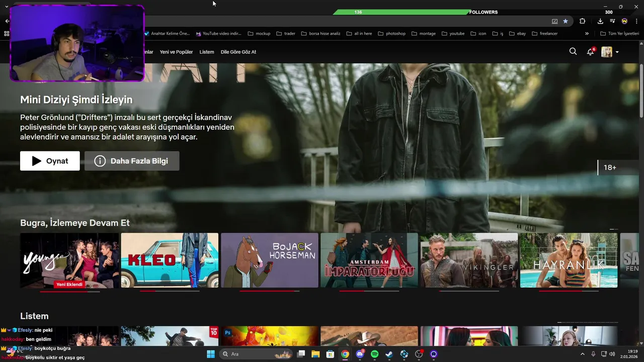Screen dimensions: 644x362
Task: Expand the trader bookmark folder
Action: [x=285, y=34]
